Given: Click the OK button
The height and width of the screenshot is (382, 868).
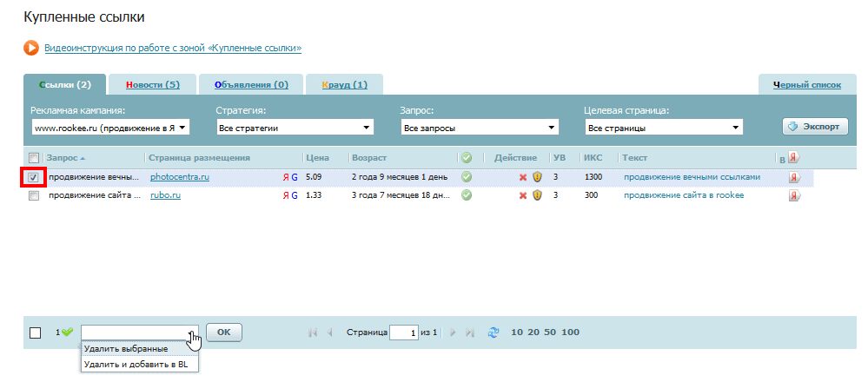Looking at the screenshot, I should tap(223, 333).
